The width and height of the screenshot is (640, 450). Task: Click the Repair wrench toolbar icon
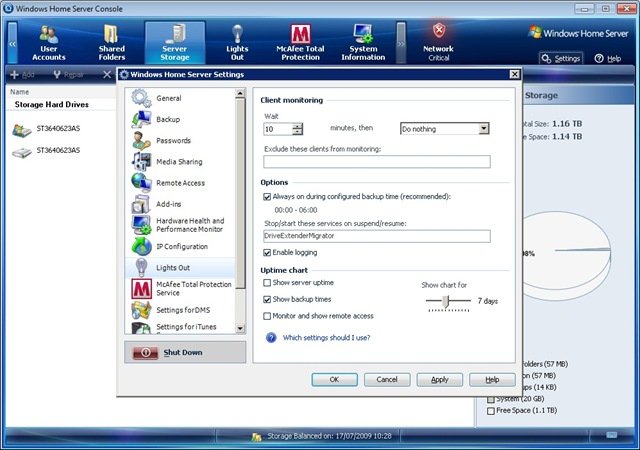pyautogui.click(x=57, y=75)
